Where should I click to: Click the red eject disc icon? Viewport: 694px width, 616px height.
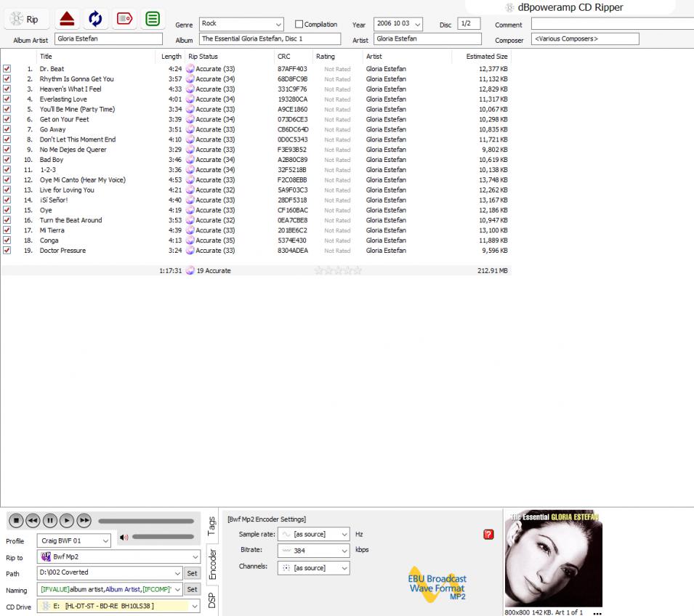(x=67, y=19)
